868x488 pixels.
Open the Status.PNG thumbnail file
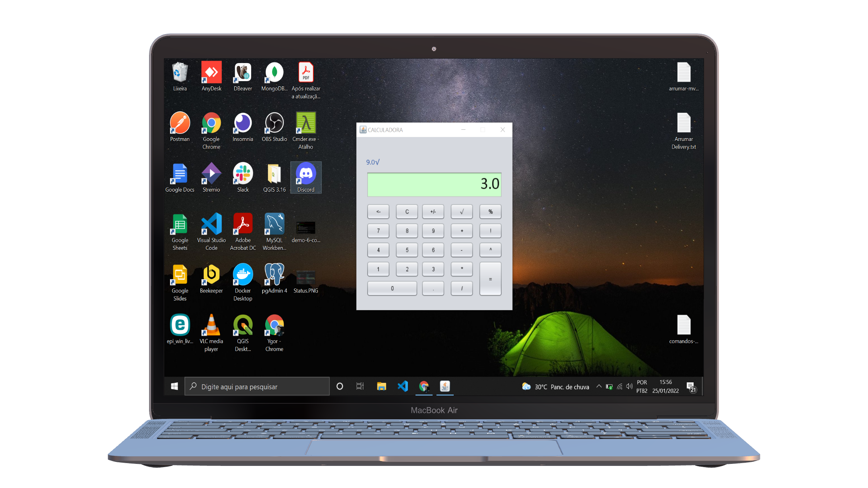pyautogui.click(x=306, y=278)
